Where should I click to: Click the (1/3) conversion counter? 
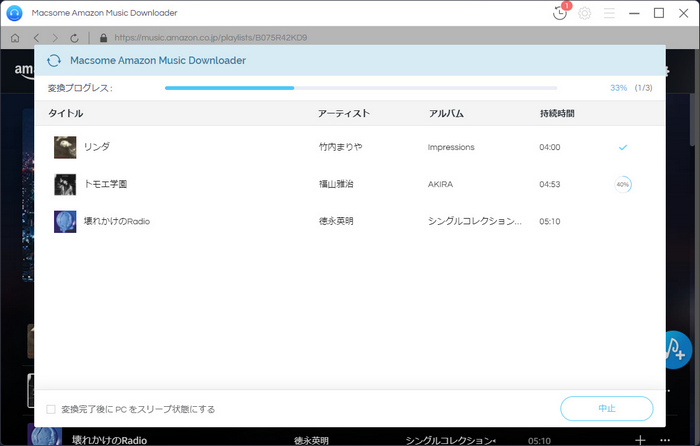643,88
